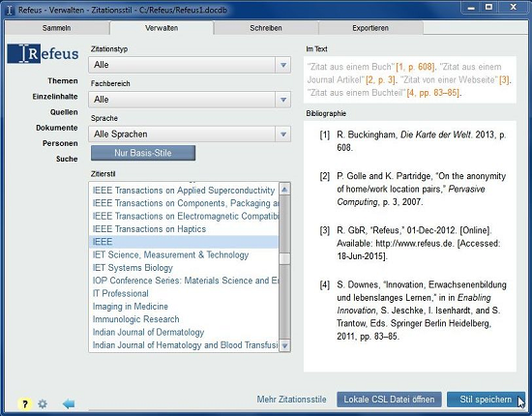The height and width of the screenshot is (416, 532).
Task: Expand the Sprache dropdown arrow
Action: [283, 134]
